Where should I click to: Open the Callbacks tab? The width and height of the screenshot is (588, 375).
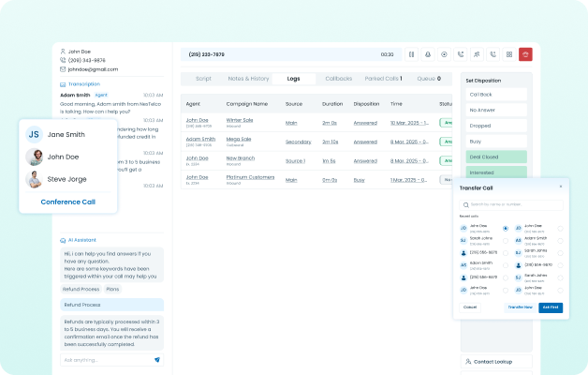point(338,79)
